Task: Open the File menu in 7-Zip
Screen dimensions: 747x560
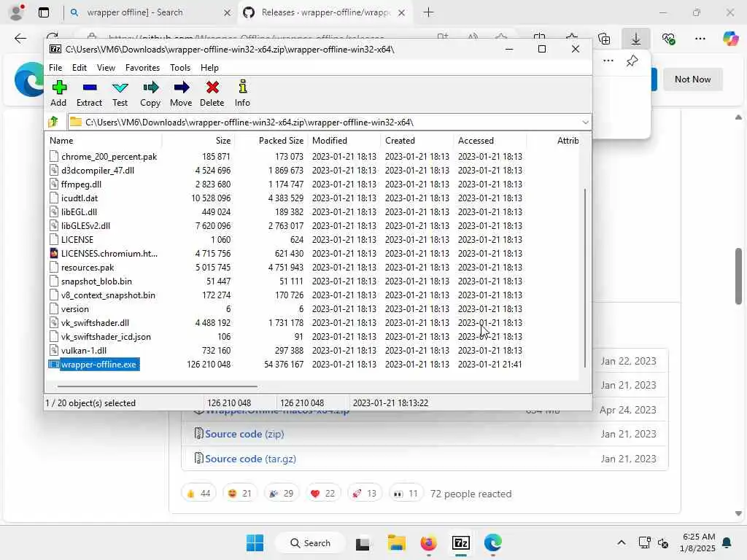Action: 55,68
